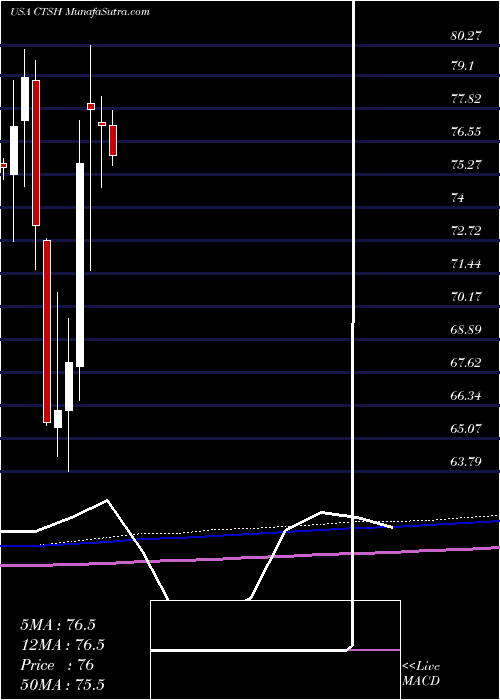Click the <<Live MACD label
Viewport: 500px width, 700px height.
click(421, 674)
